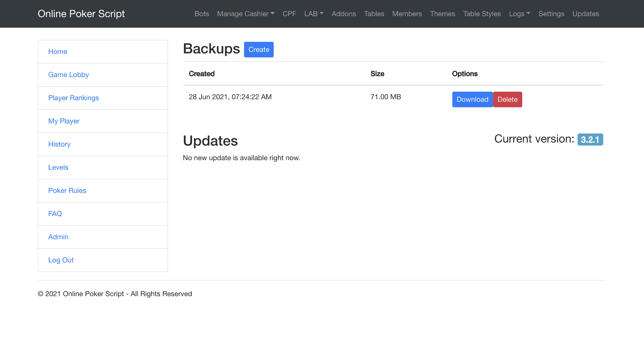The width and height of the screenshot is (644, 345).
Task: Open the LAB dropdown menu
Action: (313, 14)
